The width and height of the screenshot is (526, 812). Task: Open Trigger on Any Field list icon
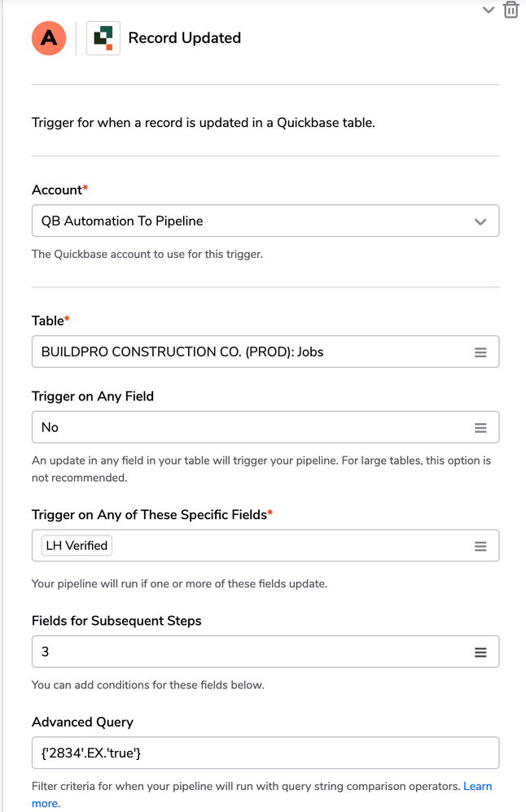480,428
